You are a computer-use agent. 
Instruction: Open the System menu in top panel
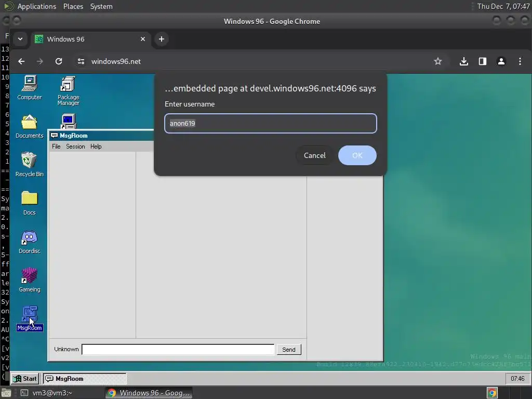(x=101, y=6)
